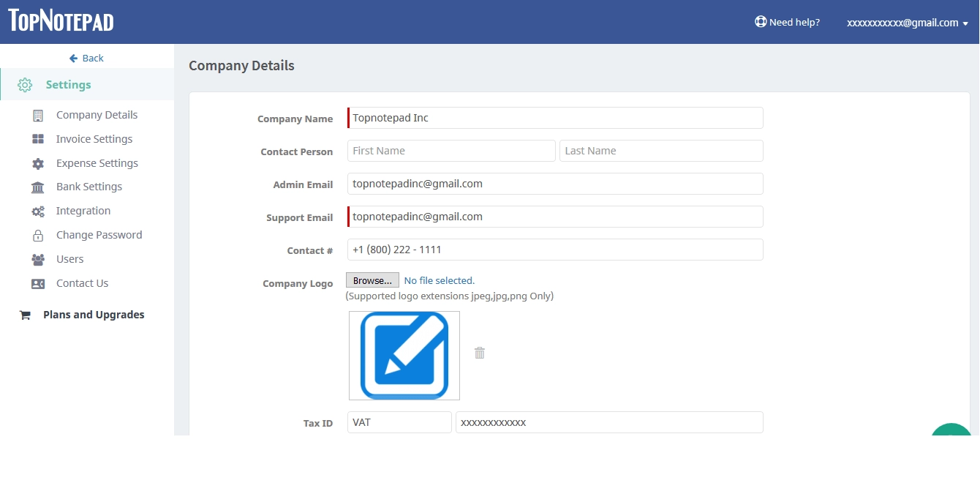
Task: Click the uploaded company logo thumbnail
Action: point(404,356)
